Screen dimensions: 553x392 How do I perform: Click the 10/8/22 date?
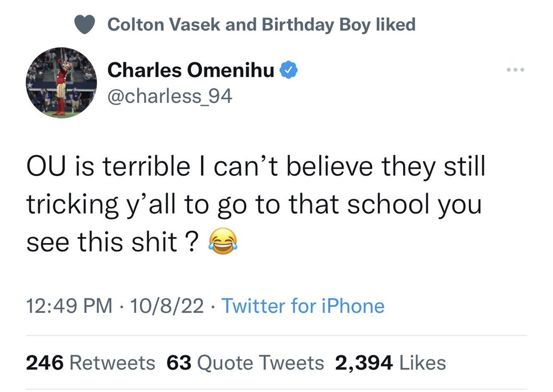(165, 306)
